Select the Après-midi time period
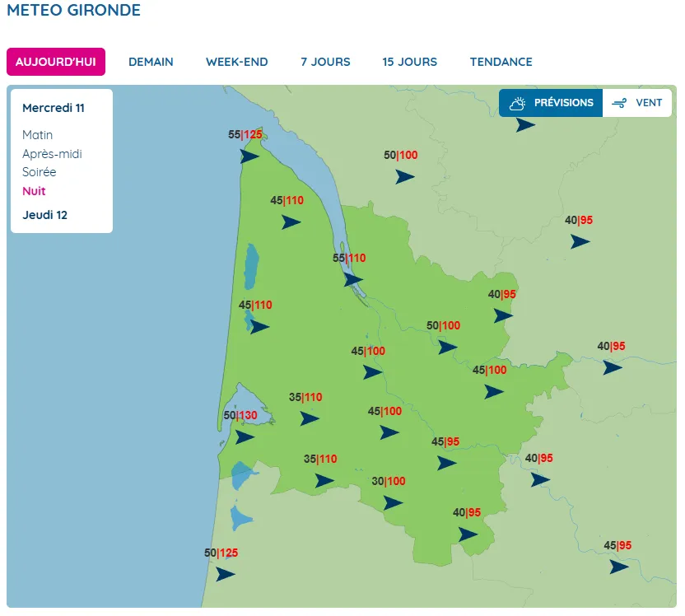This screenshot has height=616, width=685. [x=52, y=154]
